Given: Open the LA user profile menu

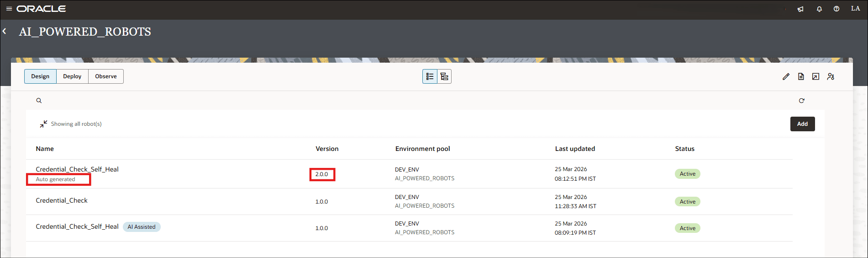Looking at the screenshot, I should tap(855, 9).
